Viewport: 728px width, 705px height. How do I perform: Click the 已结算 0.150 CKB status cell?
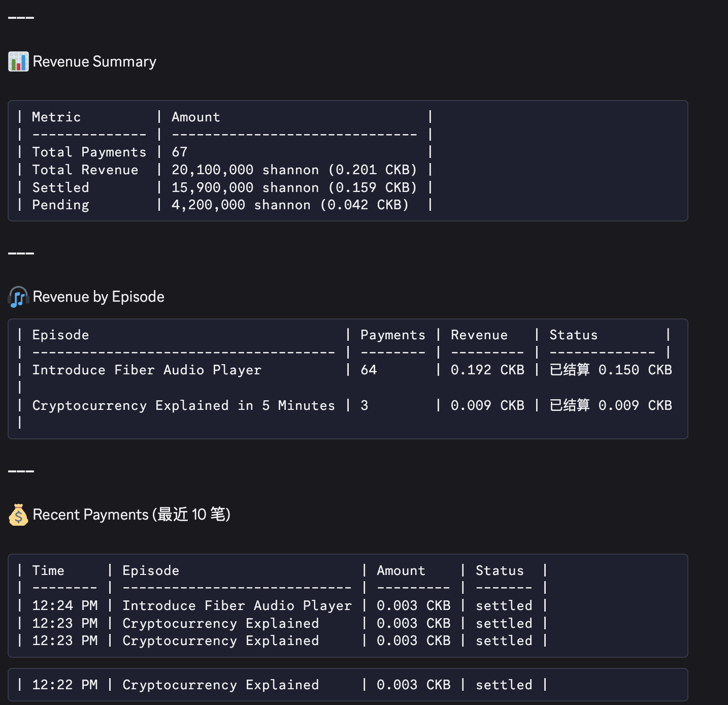coord(610,370)
